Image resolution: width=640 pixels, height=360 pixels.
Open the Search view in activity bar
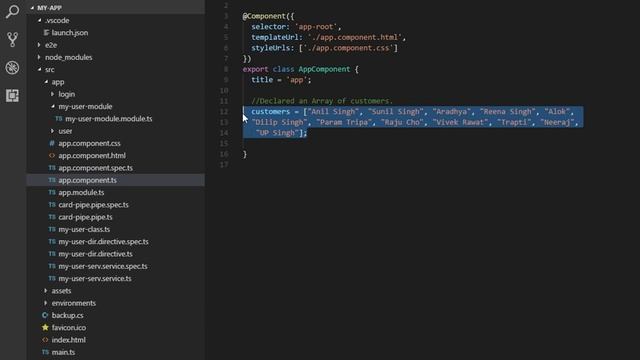(x=12, y=11)
